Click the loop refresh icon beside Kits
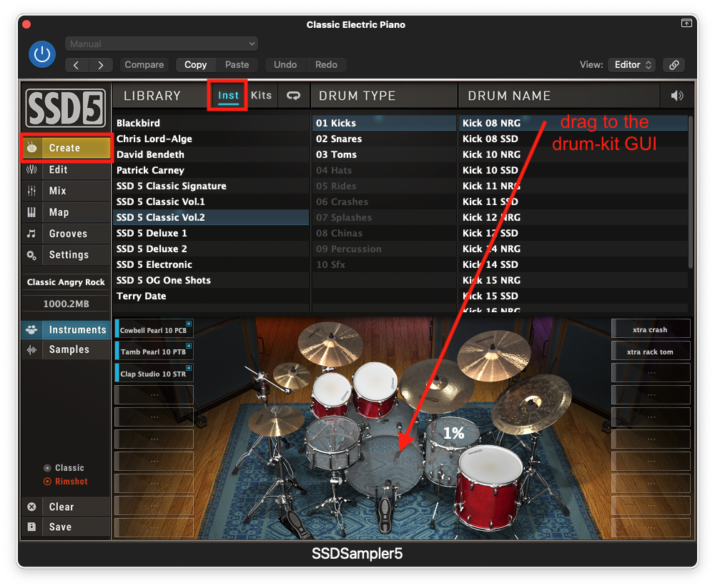 pyautogui.click(x=293, y=96)
